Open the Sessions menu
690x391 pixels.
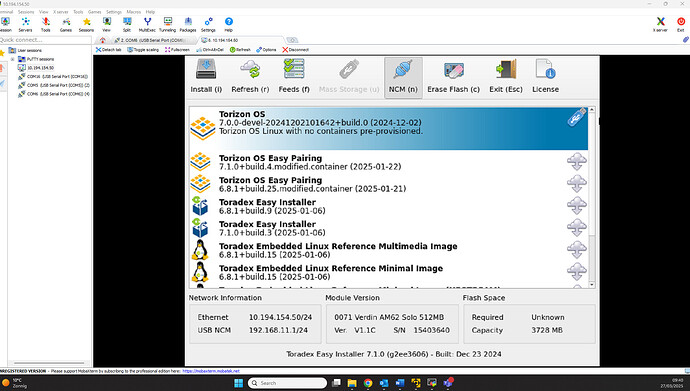click(26, 12)
